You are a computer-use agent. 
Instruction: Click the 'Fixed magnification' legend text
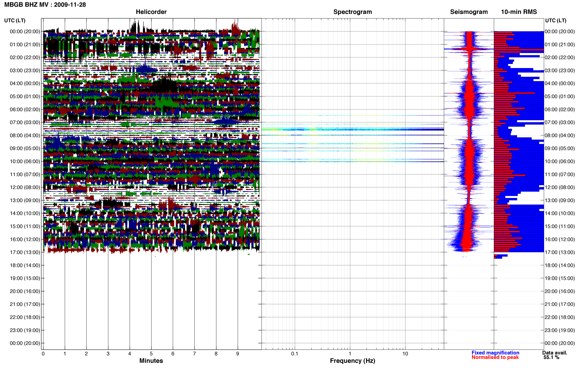click(495, 353)
